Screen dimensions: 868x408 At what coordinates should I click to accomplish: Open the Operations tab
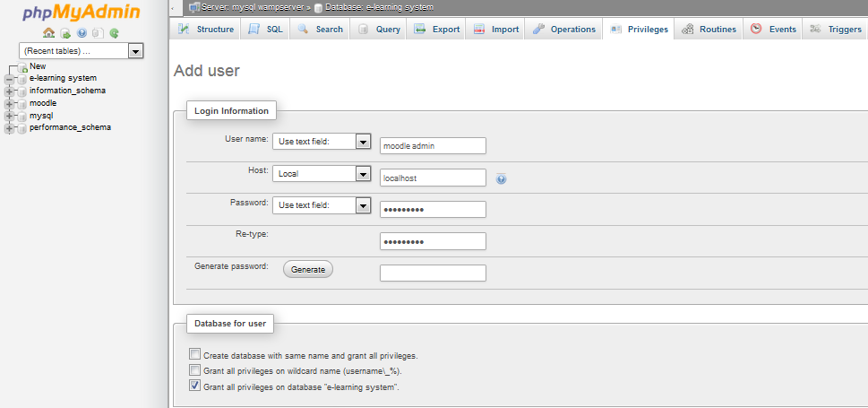[x=563, y=30]
